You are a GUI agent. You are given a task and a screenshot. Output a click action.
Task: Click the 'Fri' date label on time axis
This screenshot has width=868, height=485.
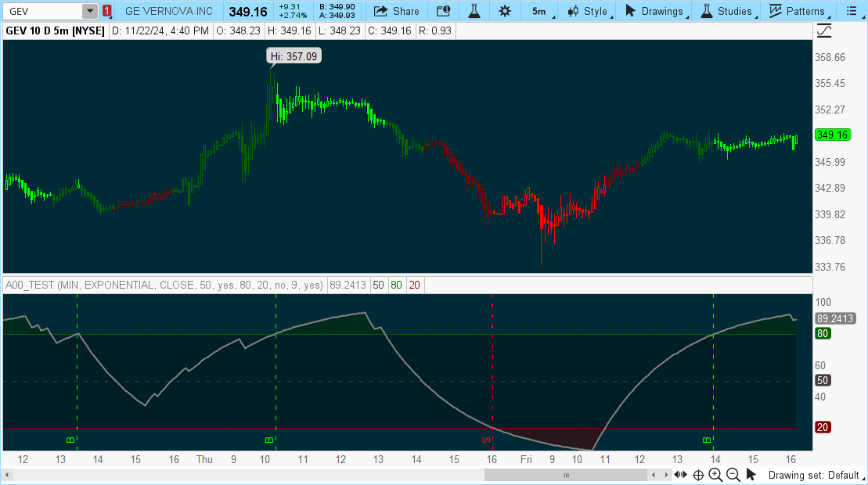(x=526, y=459)
